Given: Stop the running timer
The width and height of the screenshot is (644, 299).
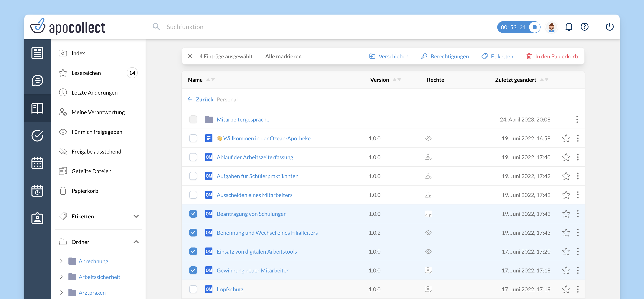Looking at the screenshot, I should click(x=534, y=27).
